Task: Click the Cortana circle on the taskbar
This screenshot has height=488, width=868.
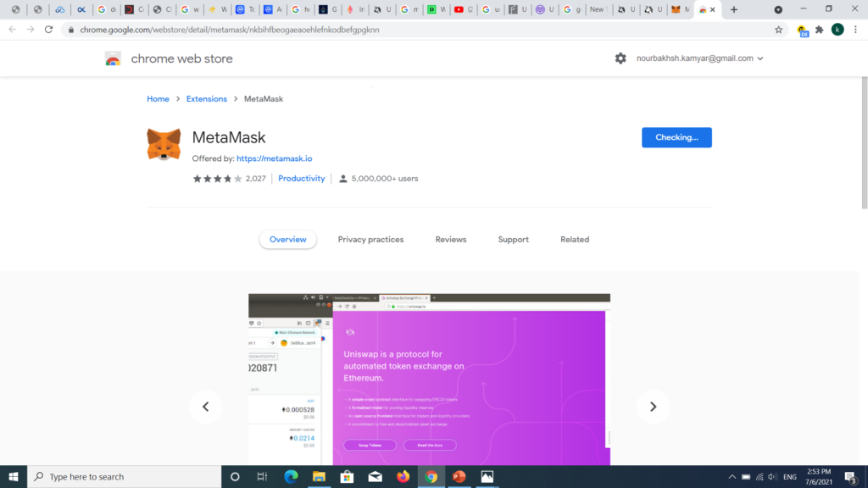Action: pyautogui.click(x=235, y=476)
